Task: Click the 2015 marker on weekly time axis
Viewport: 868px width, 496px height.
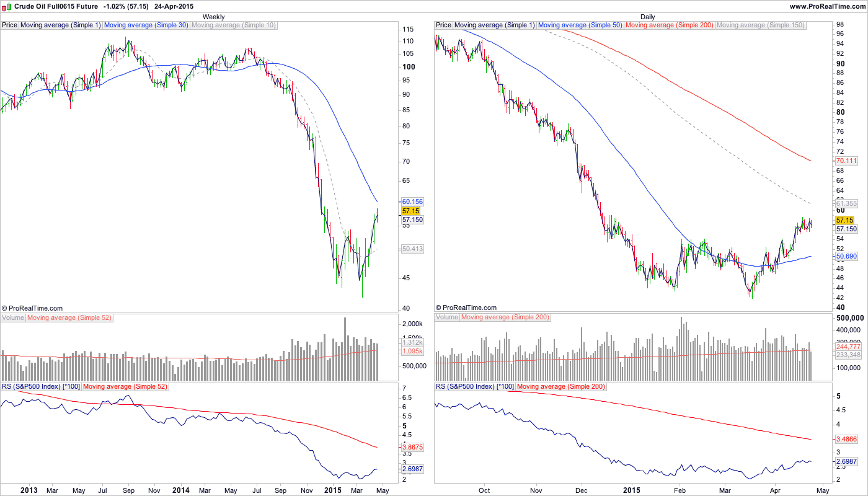Action: click(x=333, y=490)
